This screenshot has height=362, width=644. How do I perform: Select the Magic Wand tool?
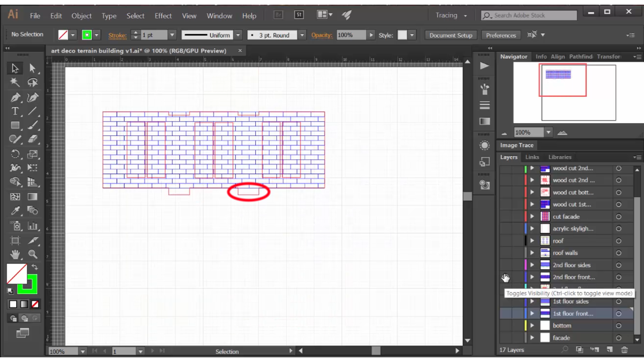click(x=15, y=82)
